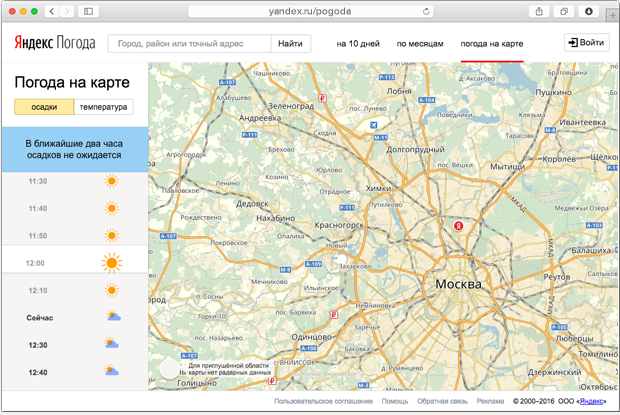Open Safari share icon
The height and width of the screenshot is (415, 620).
pyautogui.click(x=539, y=11)
